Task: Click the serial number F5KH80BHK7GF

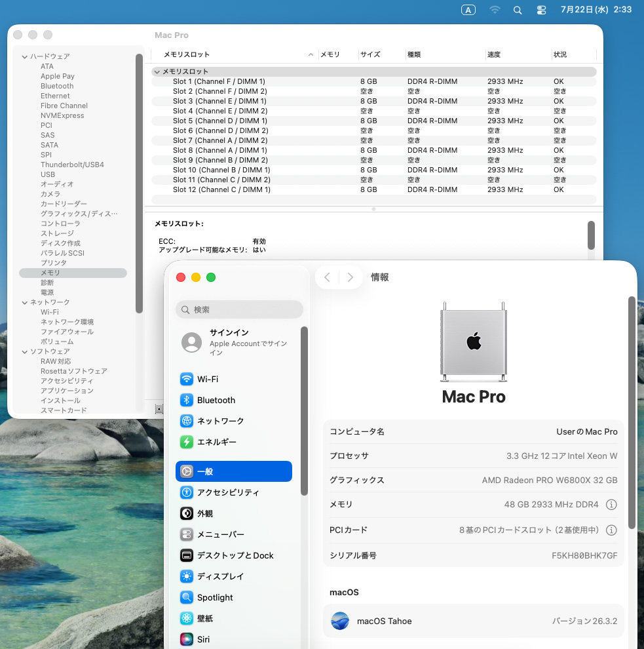Action: tap(584, 555)
